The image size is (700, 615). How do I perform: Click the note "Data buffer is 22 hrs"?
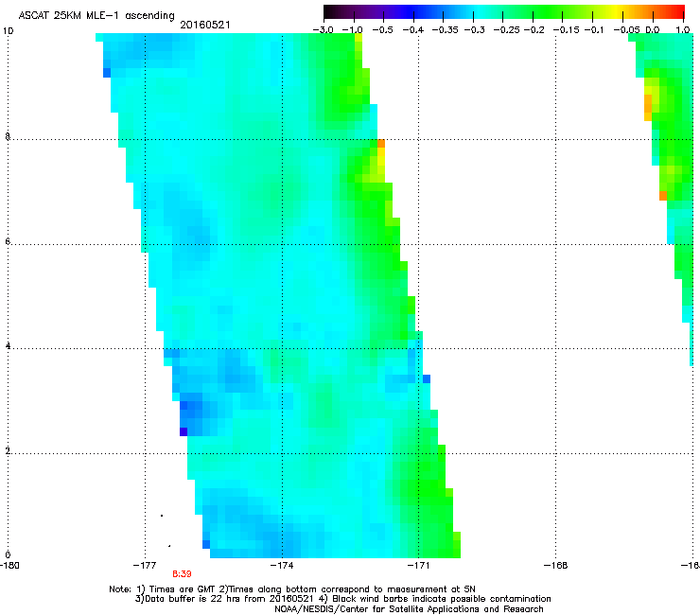(x=187, y=599)
